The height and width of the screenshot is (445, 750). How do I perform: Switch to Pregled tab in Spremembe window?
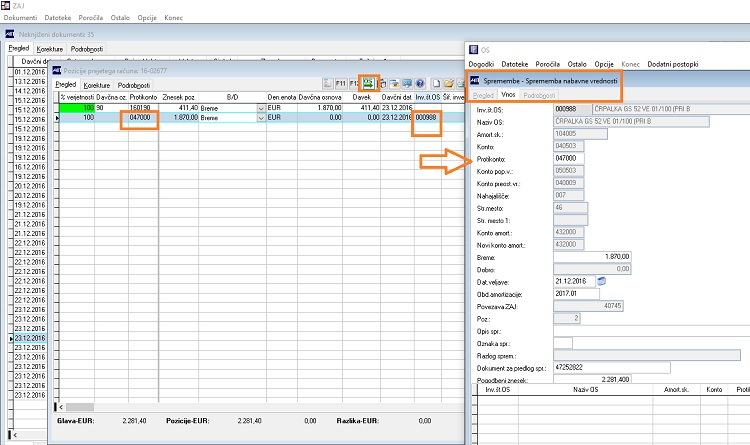[482, 93]
